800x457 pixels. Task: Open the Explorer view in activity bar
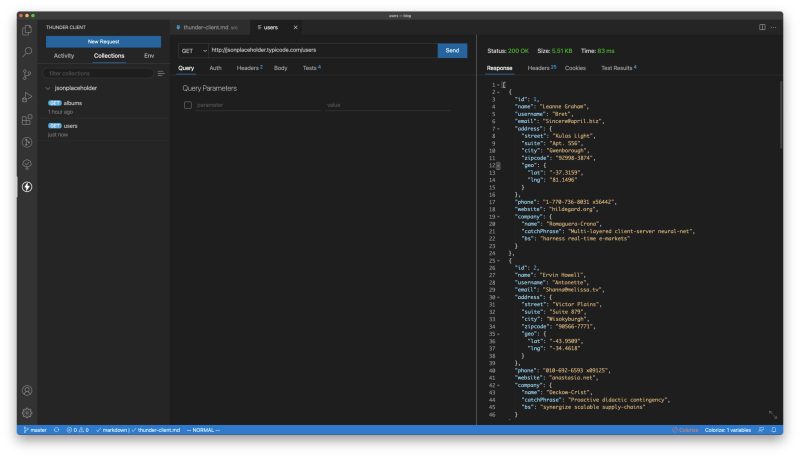(27, 31)
